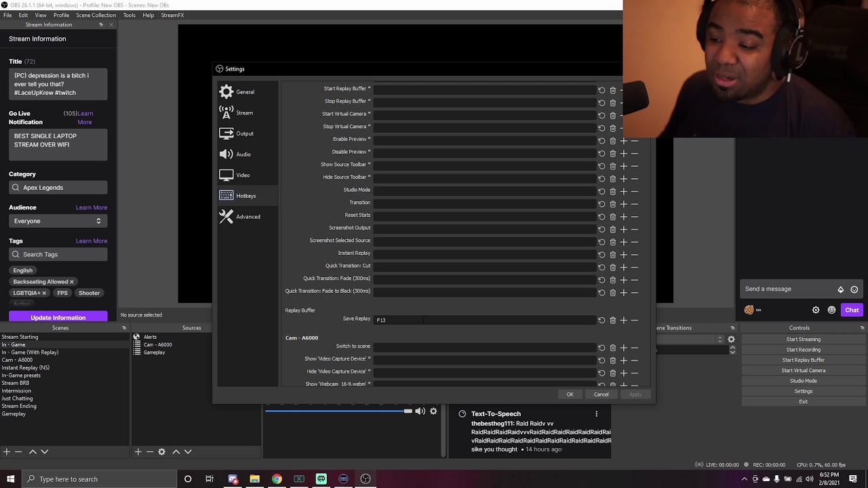Add a binding for Switch to scene
The height and width of the screenshot is (488, 868).
pyautogui.click(x=624, y=348)
